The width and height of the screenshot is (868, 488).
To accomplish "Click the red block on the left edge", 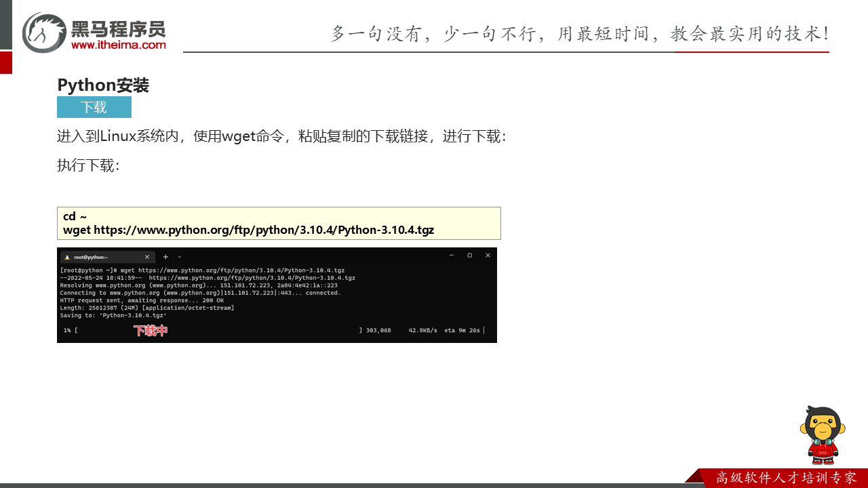I will click(x=5, y=62).
